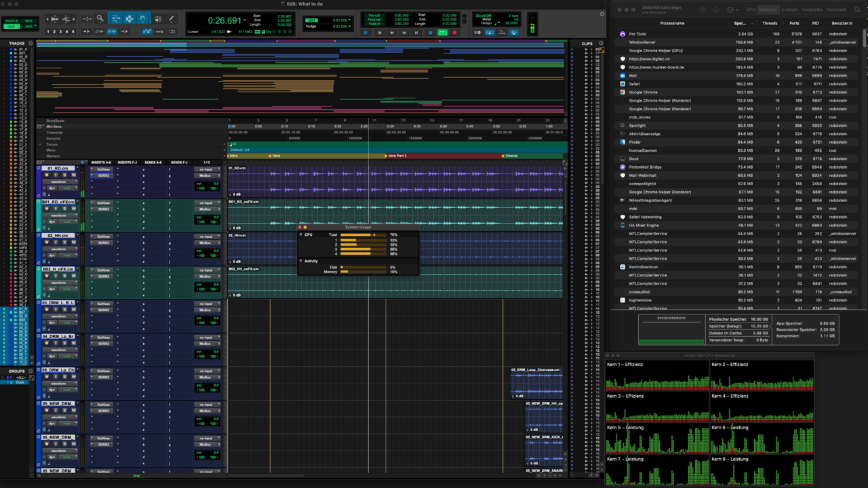
Task: Open Nudge value dropdown
Action: pos(349,26)
